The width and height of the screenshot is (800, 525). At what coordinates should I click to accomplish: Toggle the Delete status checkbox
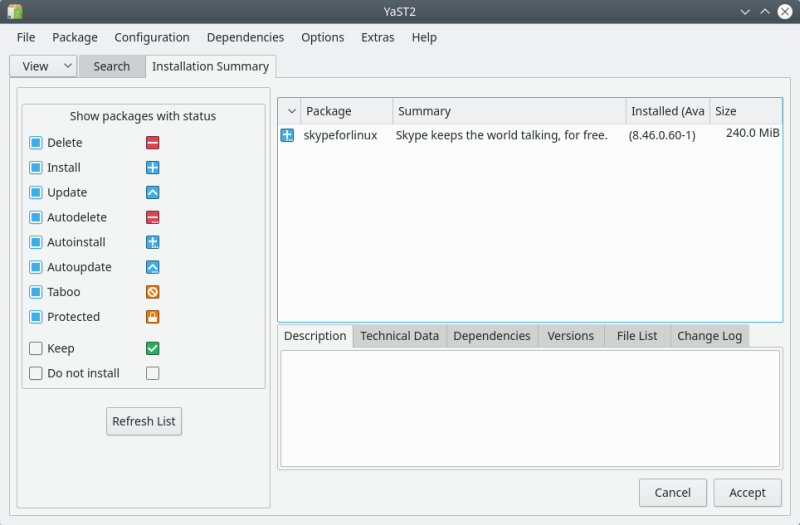click(x=36, y=142)
